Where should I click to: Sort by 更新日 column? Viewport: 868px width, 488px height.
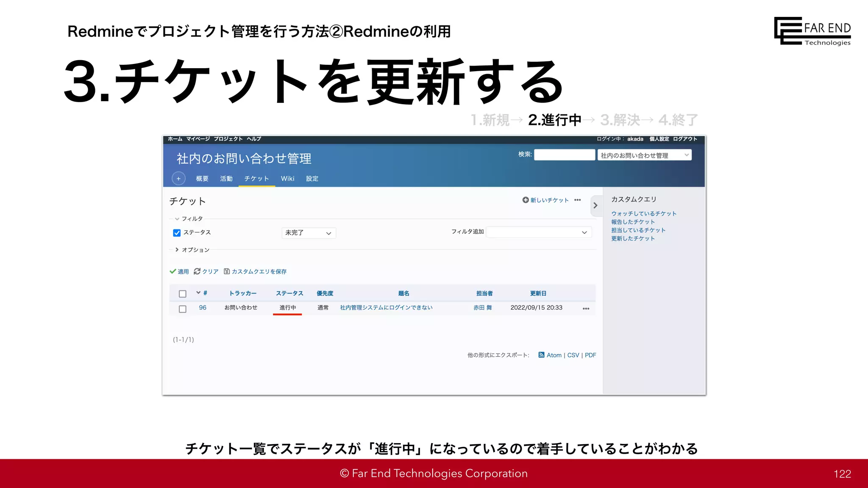(x=538, y=293)
